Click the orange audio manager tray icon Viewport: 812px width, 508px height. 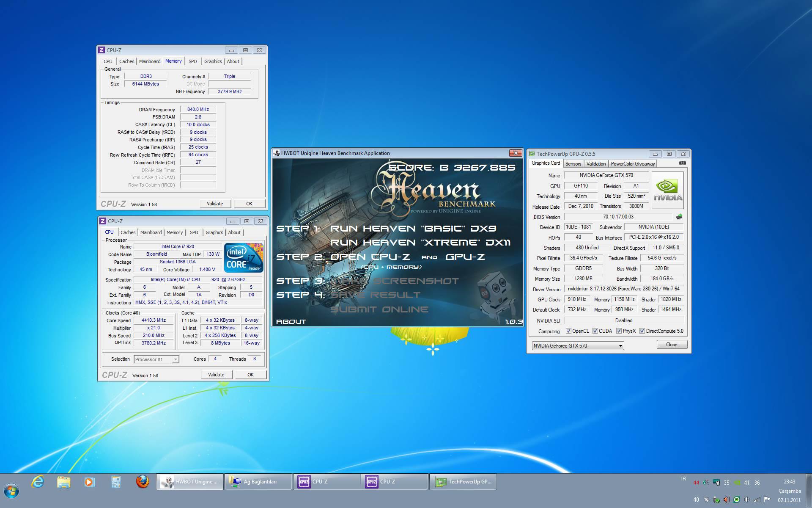click(x=727, y=500)
